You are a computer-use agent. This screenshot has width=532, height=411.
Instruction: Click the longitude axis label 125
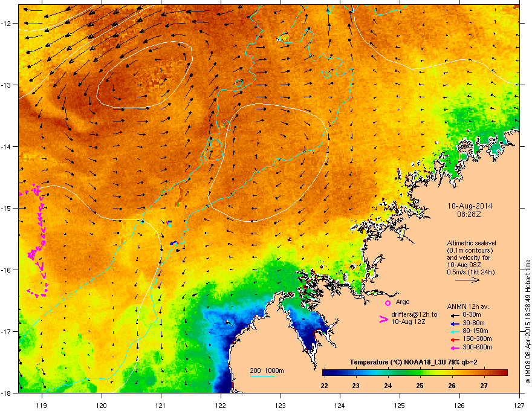pos(400,406)
